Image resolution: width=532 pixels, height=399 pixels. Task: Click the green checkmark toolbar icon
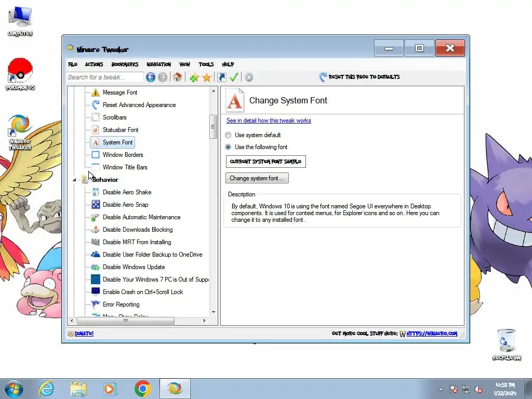click(x=234, y=77)
